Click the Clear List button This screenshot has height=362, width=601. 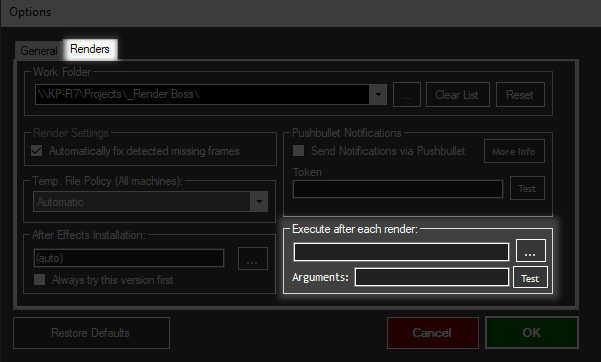pyautogui.click(x=458, y=95)
